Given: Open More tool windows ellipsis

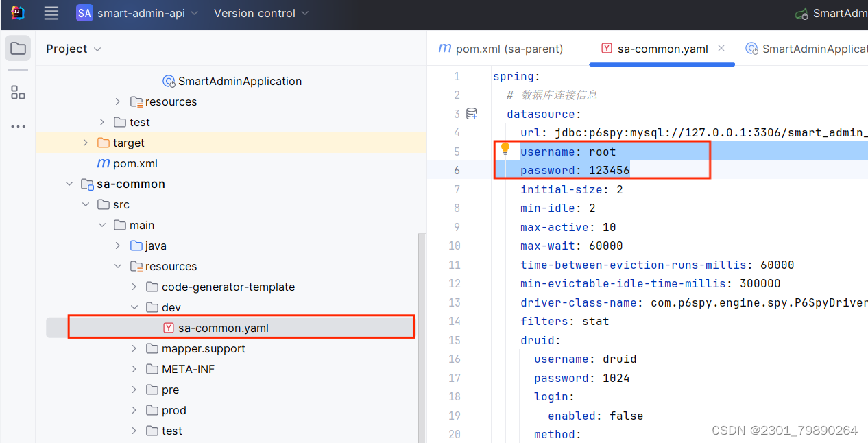Looking at the screenshot, I should (x=18, y=127).
